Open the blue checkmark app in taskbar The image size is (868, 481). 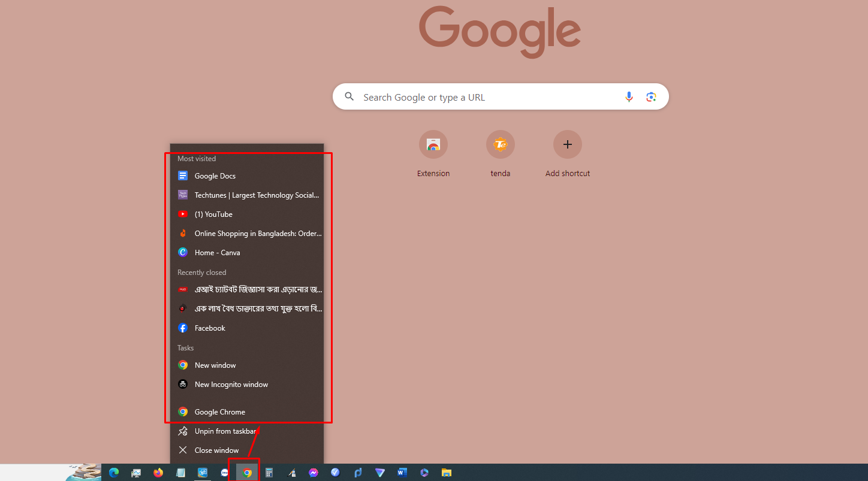(336, 473)
